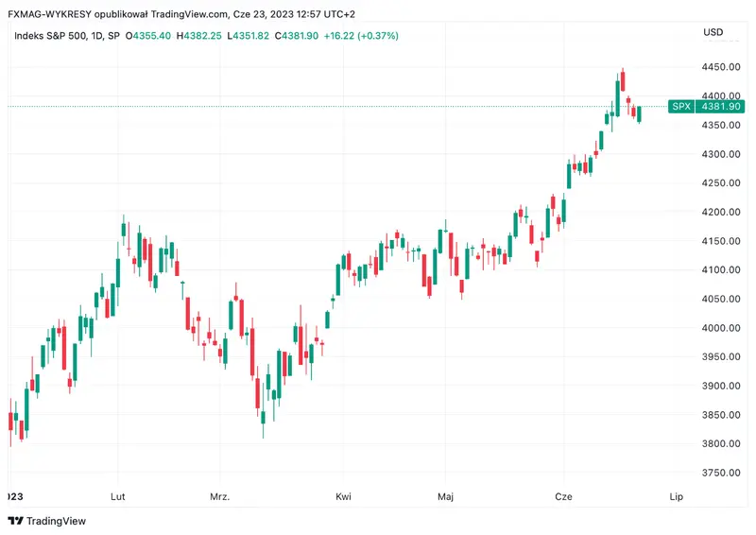Click the Cze month label
This screenshot has height=535, width=756.
563,495
